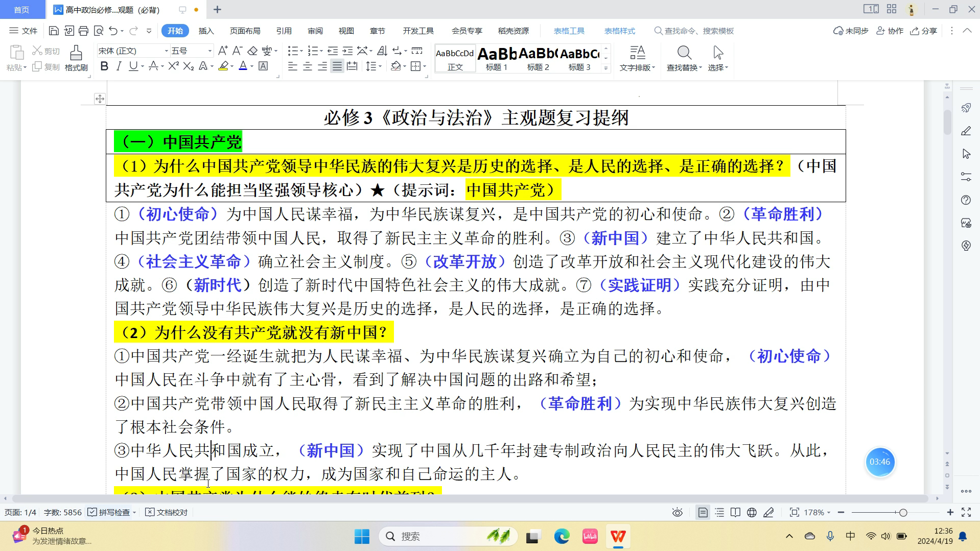Switch to outline view

tap(719, 512)
